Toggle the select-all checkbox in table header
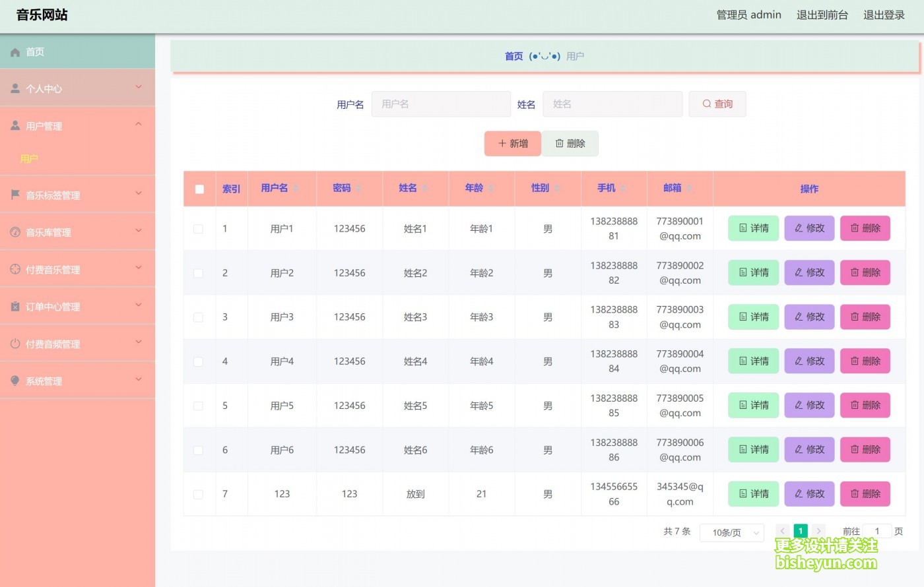Viewport: 924px width, 587px height. click(199, 189)
